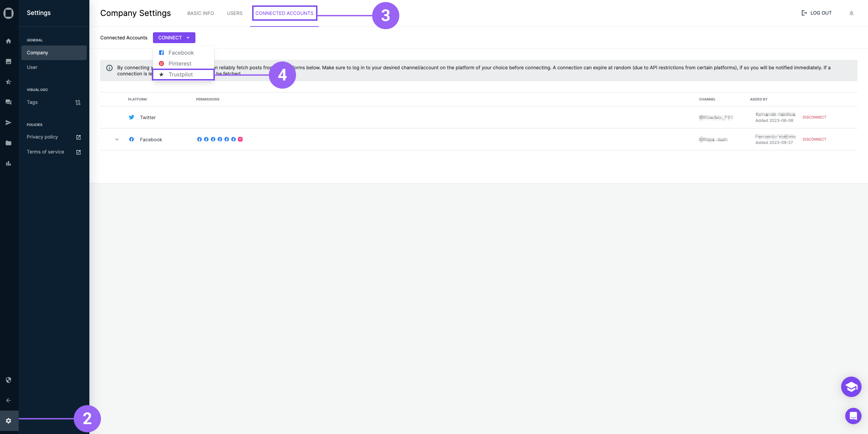This screenshot has height=434, width=868.
Task: Open the CONNECT dropdown button
Action: pos(174,38)
